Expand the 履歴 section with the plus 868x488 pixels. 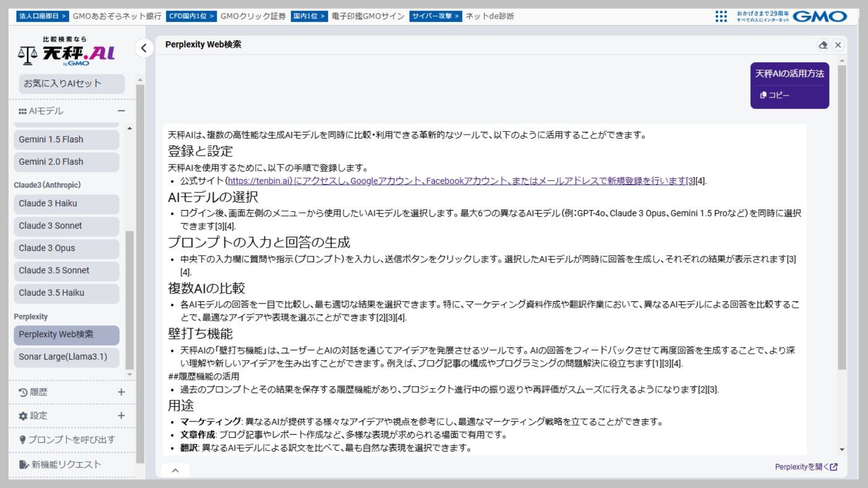[x=121, y=392]
